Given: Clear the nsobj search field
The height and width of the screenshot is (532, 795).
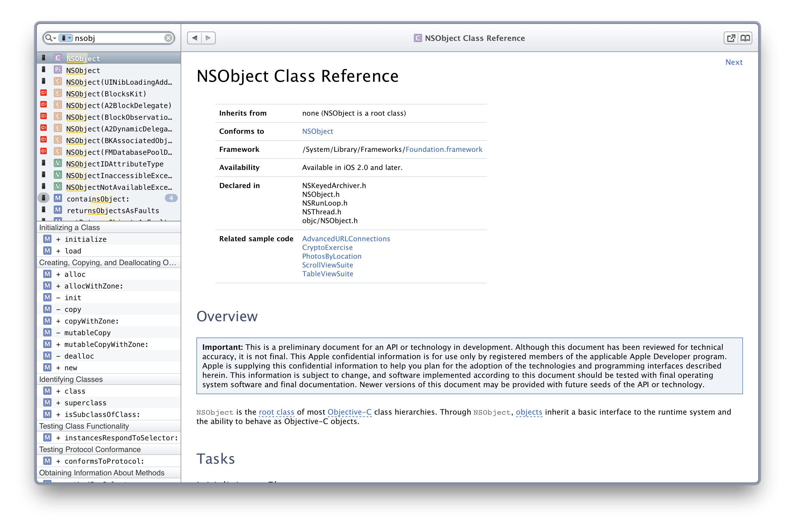Looking at the screenshot, I should click(168, 38).
